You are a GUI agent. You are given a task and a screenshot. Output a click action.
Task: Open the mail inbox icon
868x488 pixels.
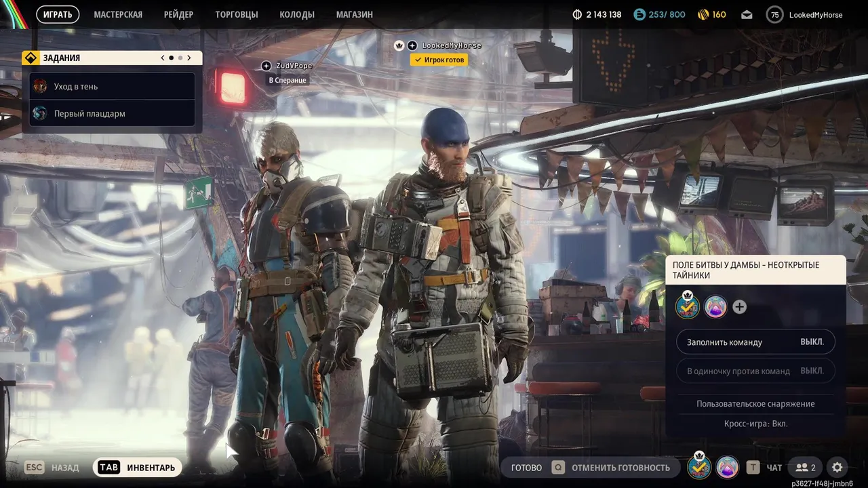pos(747,14)
